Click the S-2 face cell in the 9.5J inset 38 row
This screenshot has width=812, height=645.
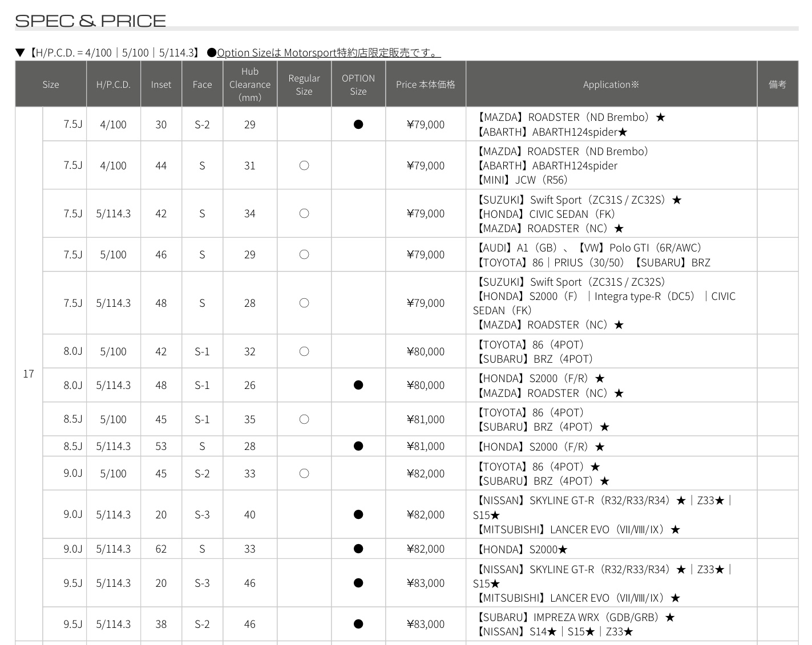point(202,624)
